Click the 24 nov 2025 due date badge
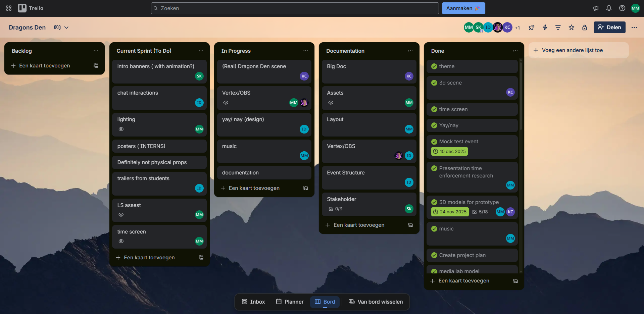Viewport: 644px width, 314px height. pyautogui.click(x=450, y=212)
